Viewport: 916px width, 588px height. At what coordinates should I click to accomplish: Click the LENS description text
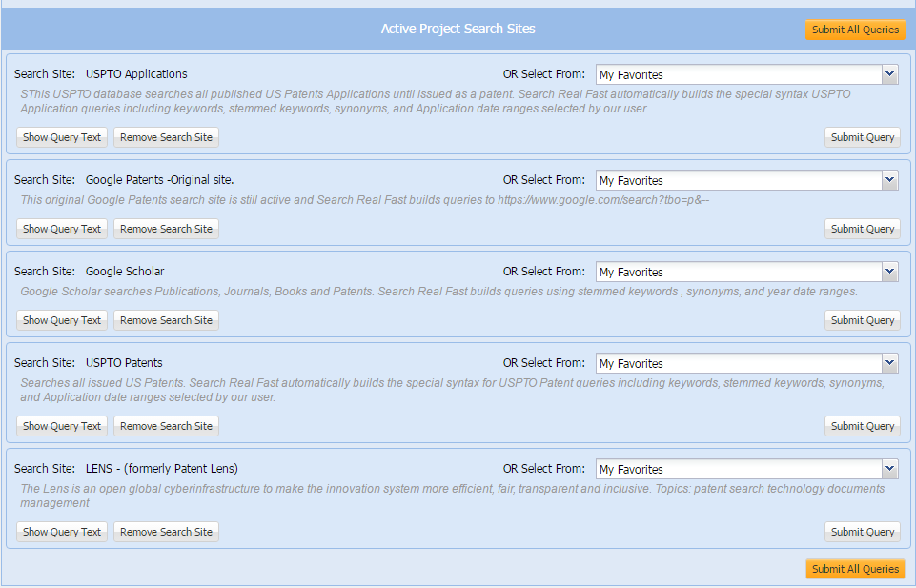click(453, 496)
